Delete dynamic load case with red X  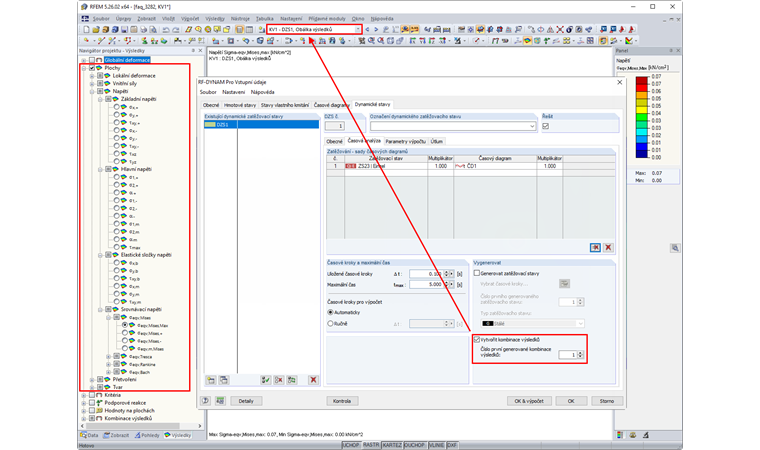point(313,380)
